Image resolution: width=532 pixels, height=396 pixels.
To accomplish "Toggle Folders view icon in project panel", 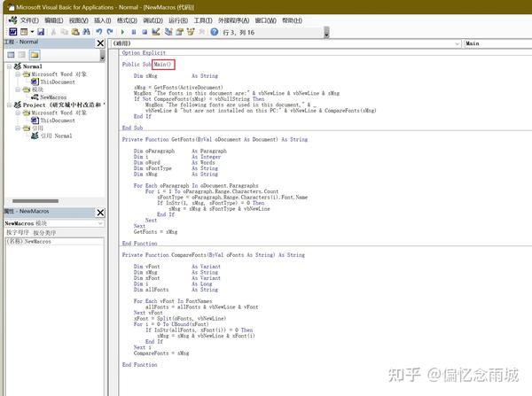I will tap(35, 55).
